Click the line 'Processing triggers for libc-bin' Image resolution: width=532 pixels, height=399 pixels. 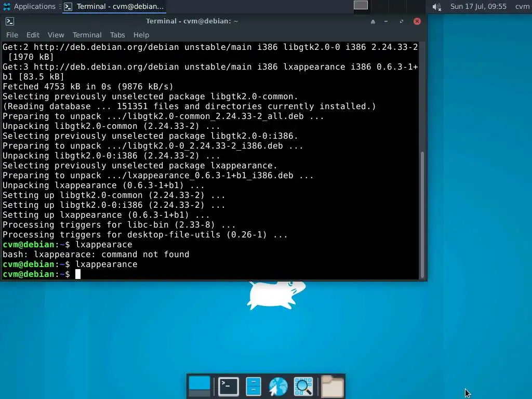[119, 225]
